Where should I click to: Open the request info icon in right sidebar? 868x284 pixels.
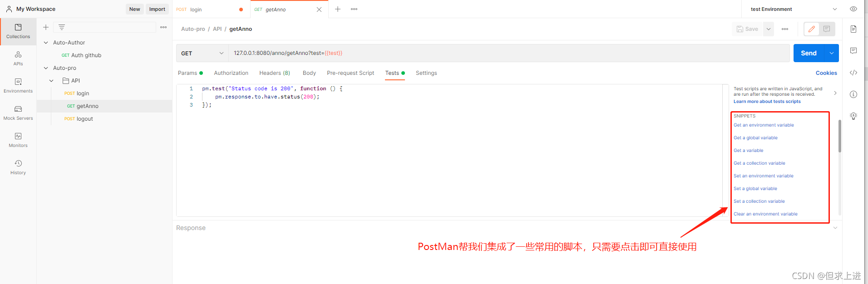(x=853, y=94)
